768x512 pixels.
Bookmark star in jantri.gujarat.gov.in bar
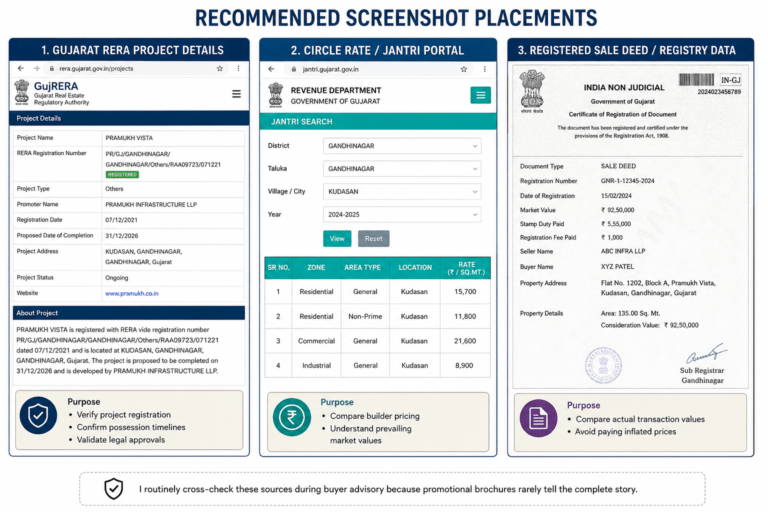[x=463, y=69]
